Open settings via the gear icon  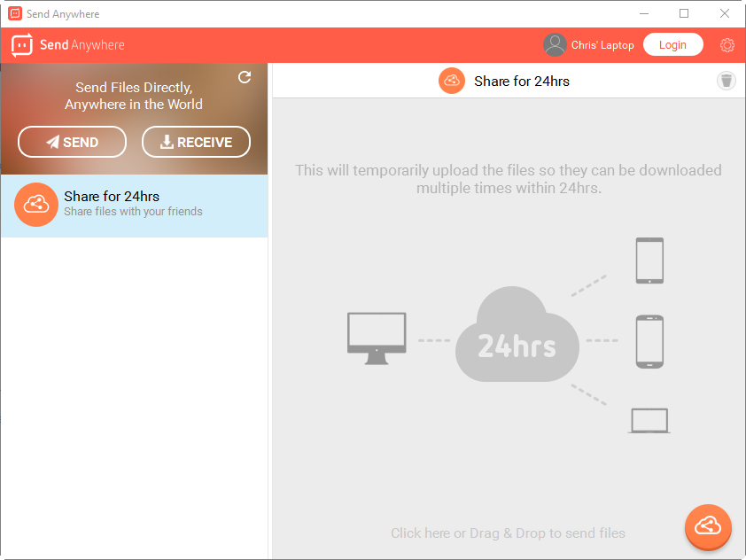click(727, 45)
